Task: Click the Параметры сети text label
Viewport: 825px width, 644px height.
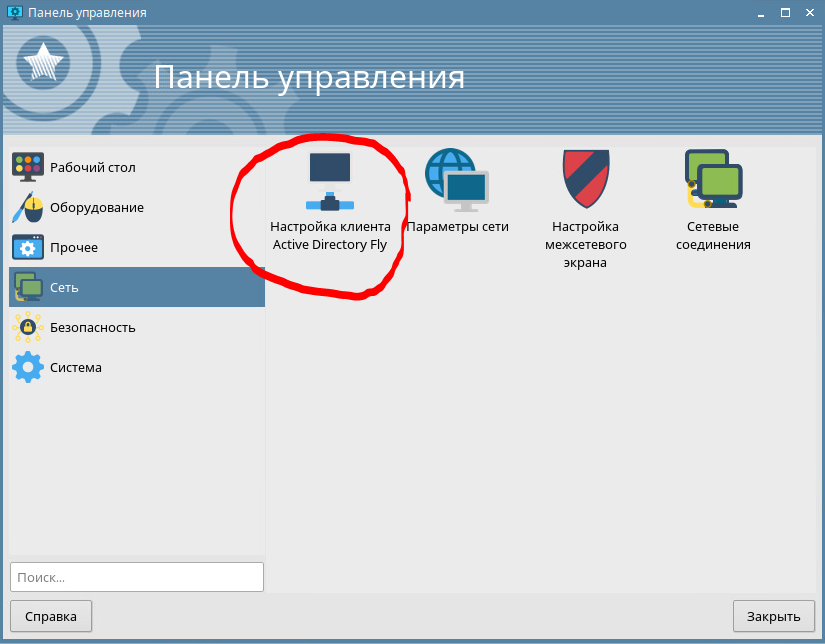Action: point(457,227)
